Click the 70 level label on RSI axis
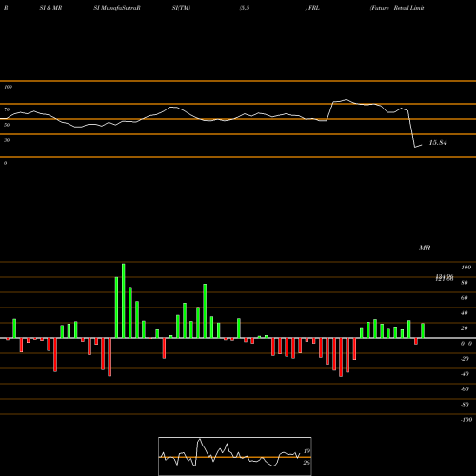Image resolution: width=476 pixels, height=476 pixels. [x=7, y=109]
